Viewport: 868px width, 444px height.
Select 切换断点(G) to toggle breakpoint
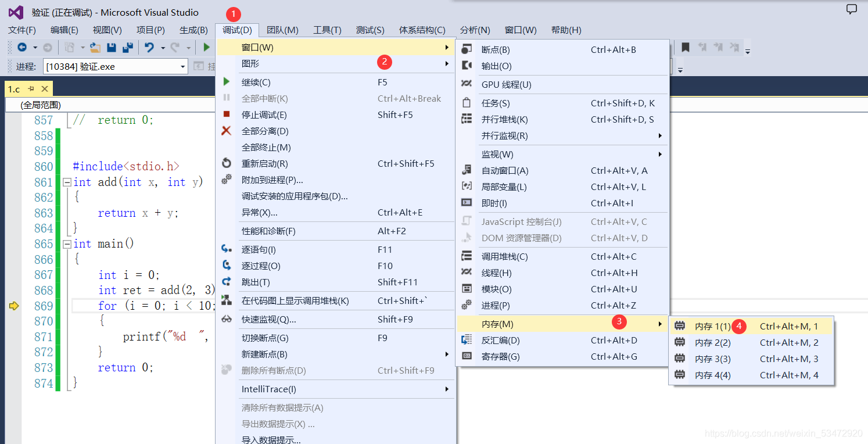tap(335, 338)
